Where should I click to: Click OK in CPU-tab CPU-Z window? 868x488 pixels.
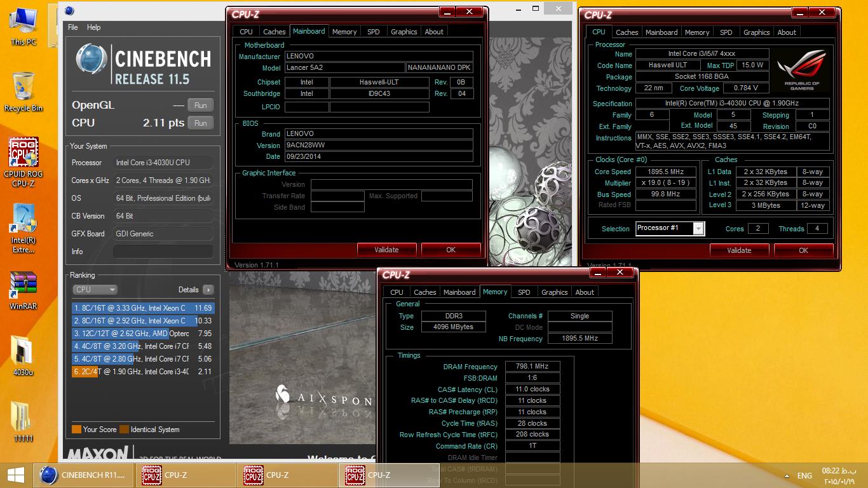pyautogui.click(x=804, y=250)
